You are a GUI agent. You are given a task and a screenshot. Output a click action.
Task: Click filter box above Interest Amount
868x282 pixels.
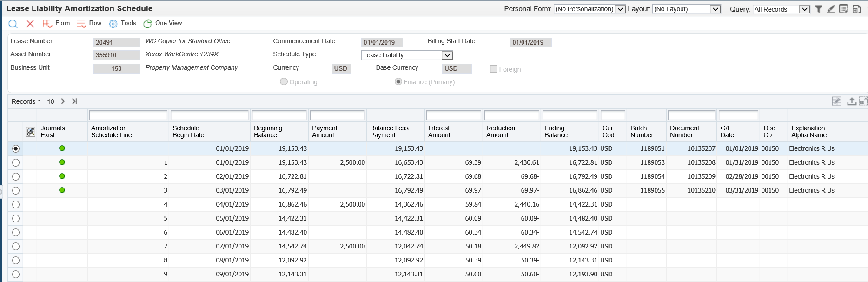coord(454,115)
